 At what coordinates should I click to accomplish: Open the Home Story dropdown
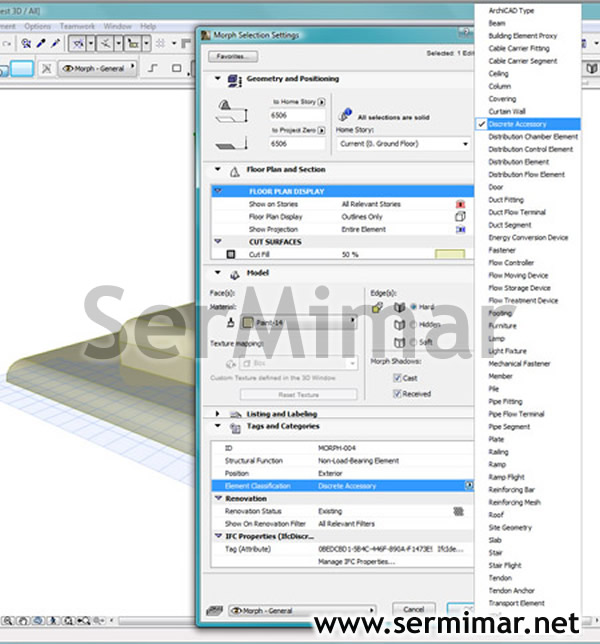(x=404, y=144)
